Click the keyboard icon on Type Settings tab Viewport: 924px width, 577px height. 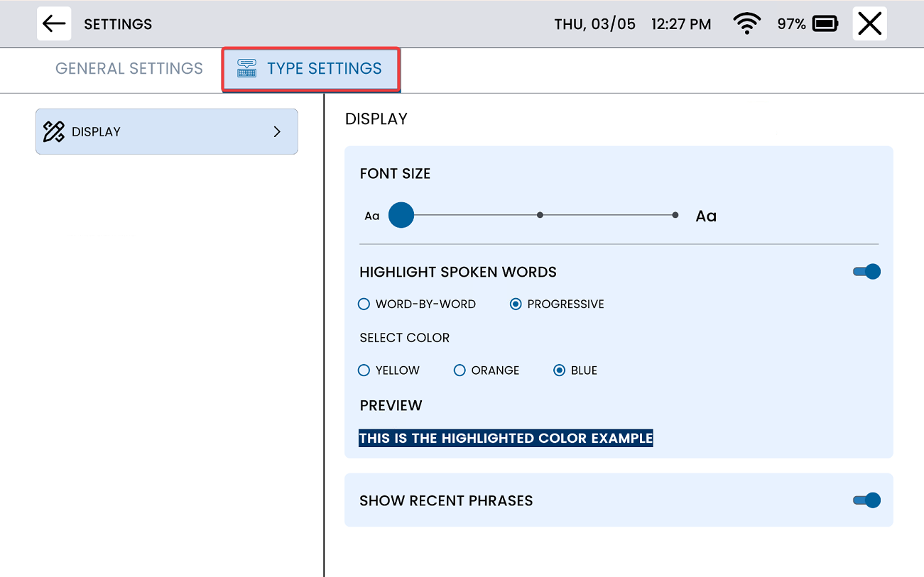(x=246, y=69)
